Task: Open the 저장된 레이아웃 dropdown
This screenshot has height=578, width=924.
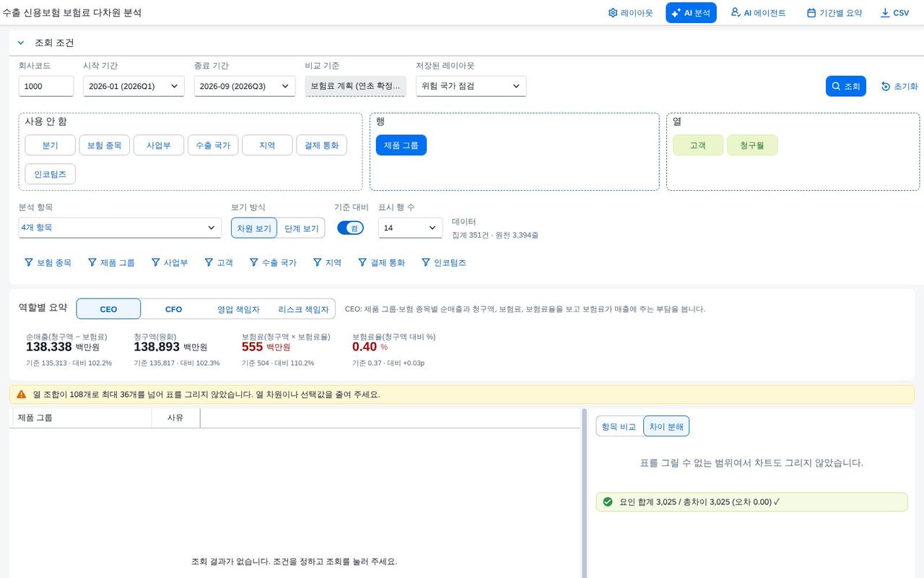Action: (x=471, y=86)
